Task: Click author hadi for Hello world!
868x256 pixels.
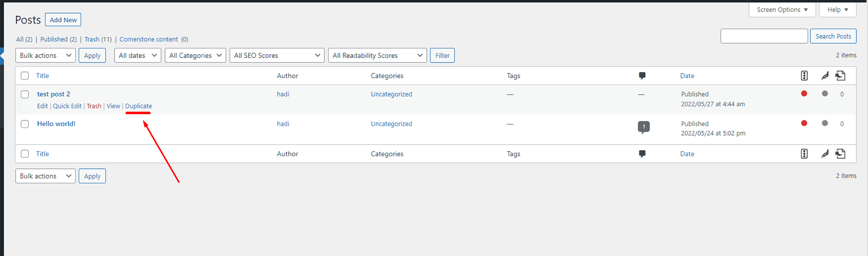Action: coord(283,124)
